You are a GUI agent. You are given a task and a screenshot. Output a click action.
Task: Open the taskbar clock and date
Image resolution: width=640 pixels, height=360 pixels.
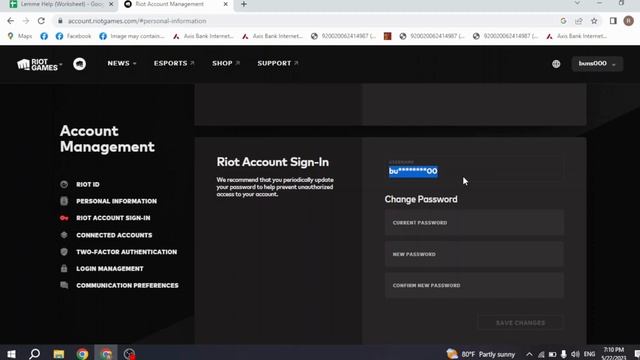click(x=613, y=353)
